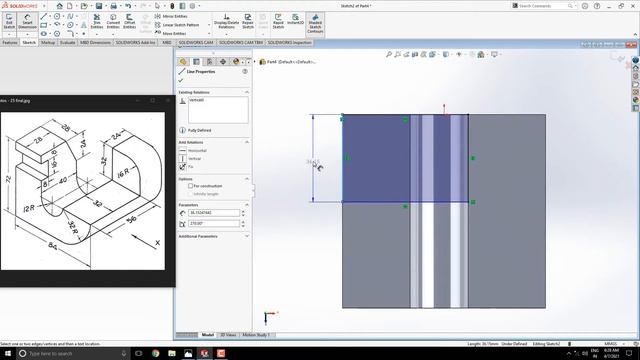Click the Open file icon

tap(84, 6)
